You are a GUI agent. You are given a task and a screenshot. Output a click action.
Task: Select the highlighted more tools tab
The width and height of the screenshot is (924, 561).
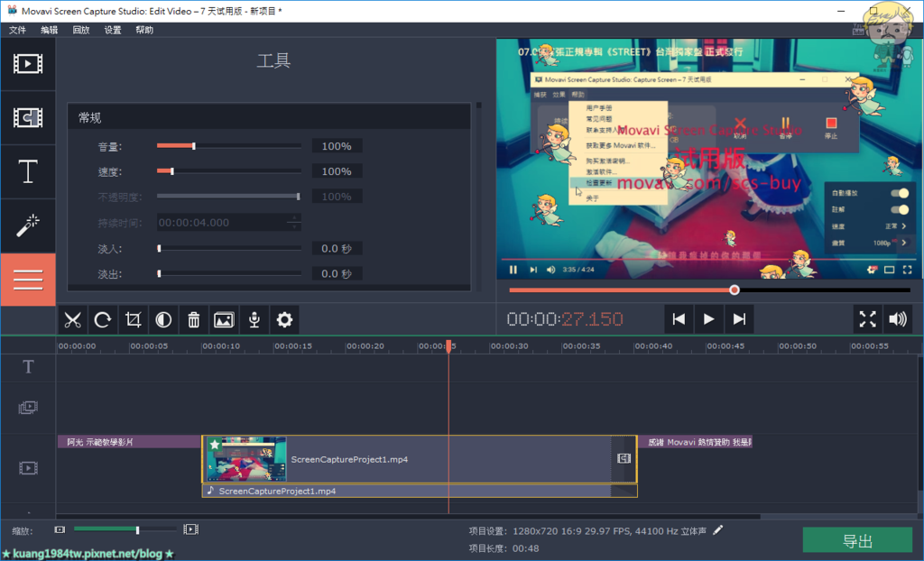[28, 280]
